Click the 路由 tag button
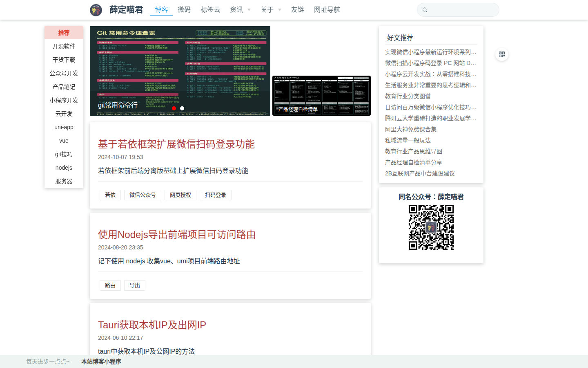 110,285
